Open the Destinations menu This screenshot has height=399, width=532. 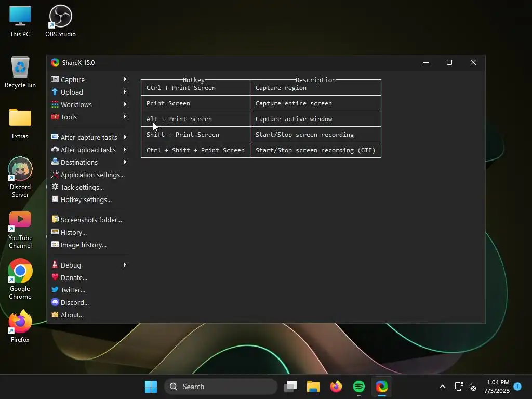point(89,162)
